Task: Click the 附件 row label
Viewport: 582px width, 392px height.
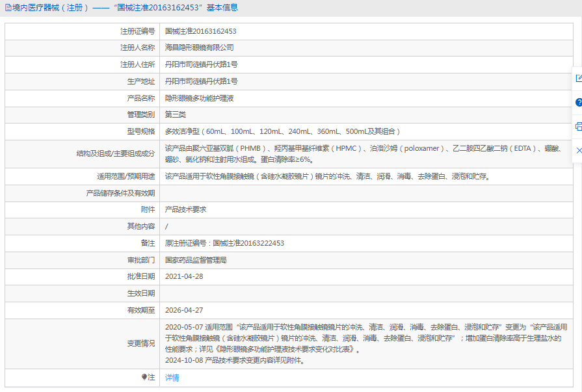Action: point(148,209)
